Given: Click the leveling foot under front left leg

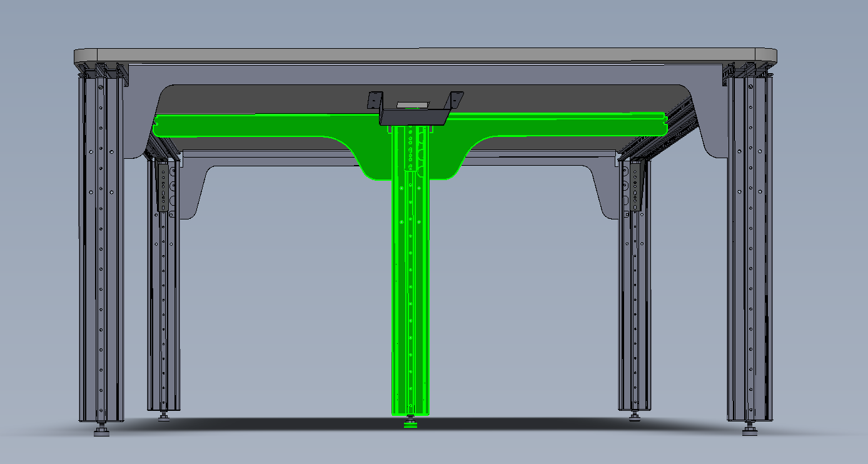Looking at the screenshot, I should coord(101,430).
